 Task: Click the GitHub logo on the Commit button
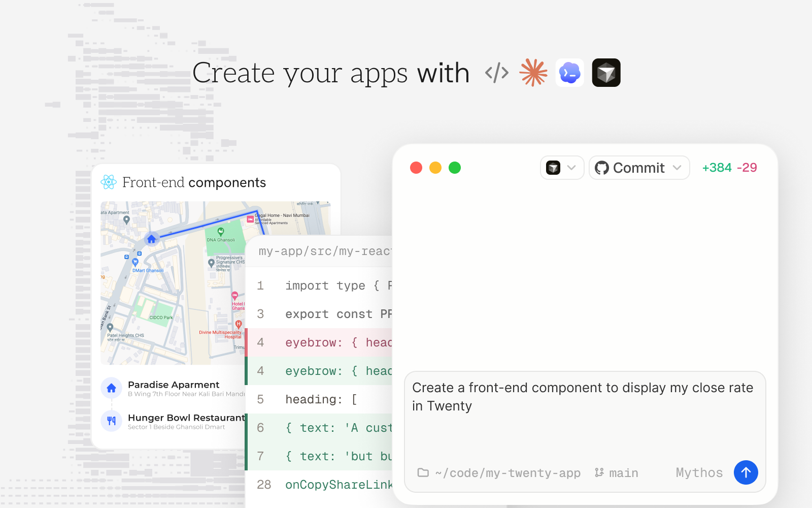click(x=602, y=168)
